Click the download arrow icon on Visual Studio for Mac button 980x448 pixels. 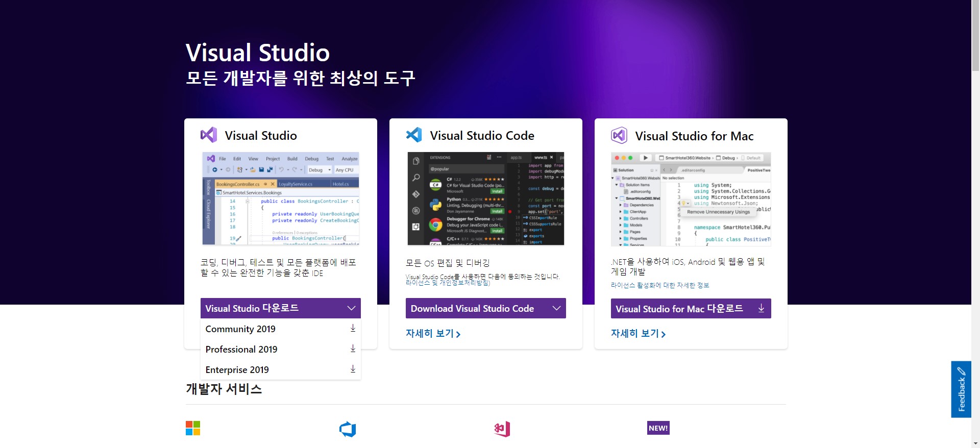761,308
